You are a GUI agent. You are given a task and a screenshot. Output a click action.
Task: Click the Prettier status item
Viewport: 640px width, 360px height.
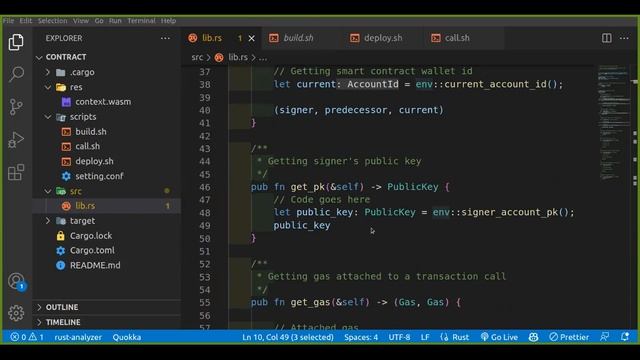569,337
